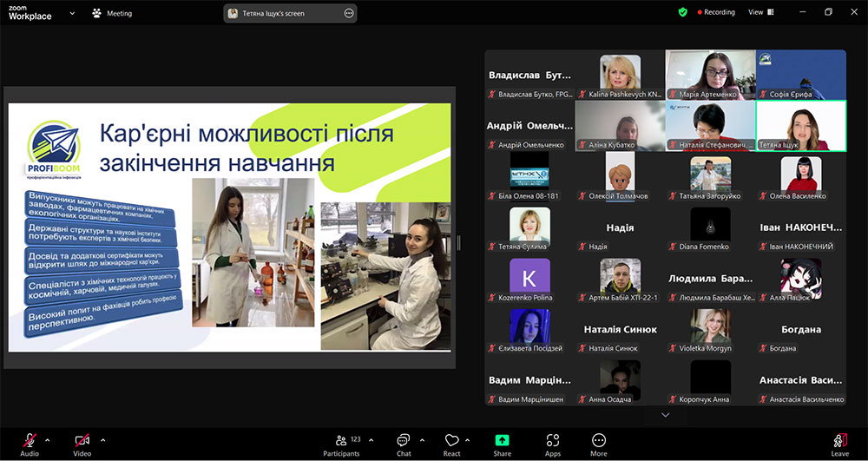Image resolution: width=868 pixels, height=461 pixels.
Task: Open the Chat icon
Action: click(404, 440)
